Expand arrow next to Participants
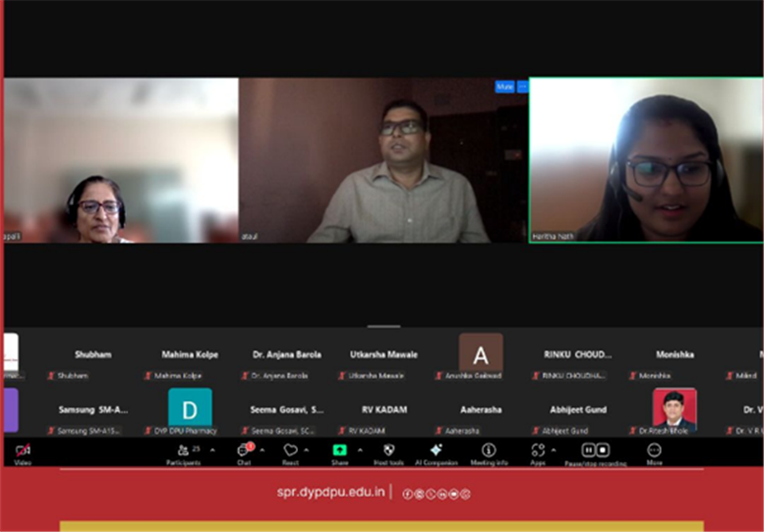The height and width of the screenshot is (532, 764). point(212,450)
